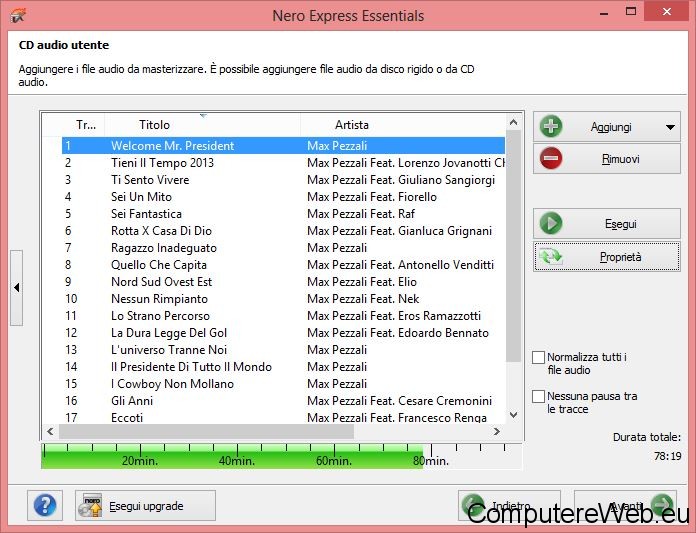Click artist Max Pezzali Feat. Giuliano Sangiorgi
696x533 pixels.
click(x=401, y=180)
